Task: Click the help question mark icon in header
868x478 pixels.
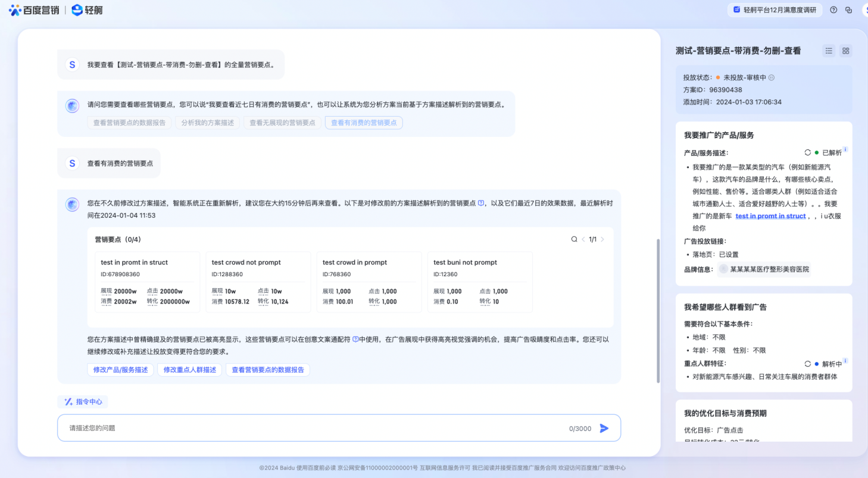Action: pyautogui.click(x=833, y=10)
